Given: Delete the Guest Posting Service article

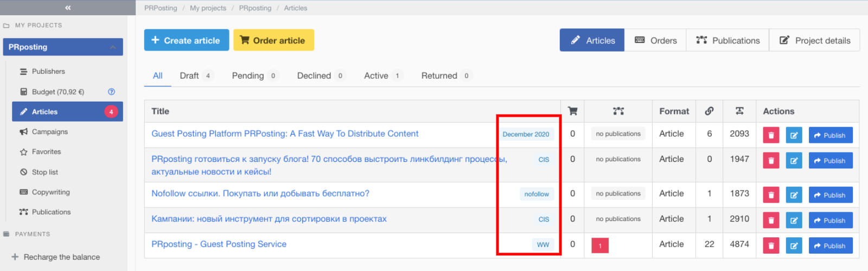Looking at the screenshot, I should 771,246.
